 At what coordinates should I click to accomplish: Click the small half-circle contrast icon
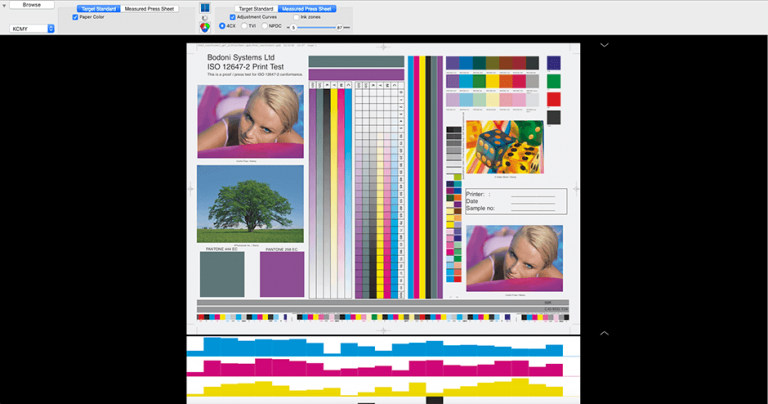click(206, 18)
